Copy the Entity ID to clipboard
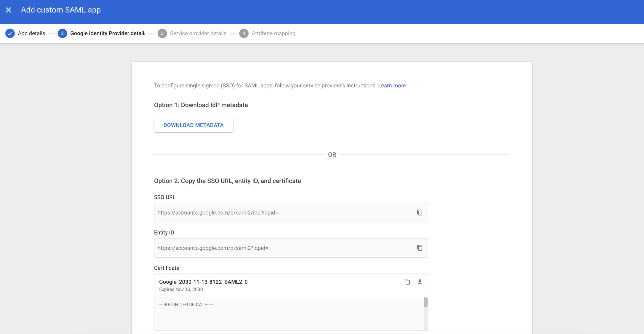The width and height of the screenshot is (644, 334). [420, 248]
